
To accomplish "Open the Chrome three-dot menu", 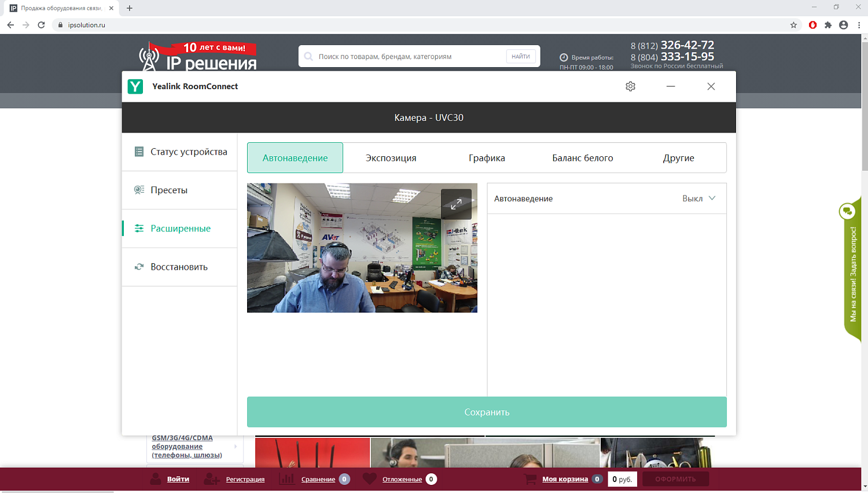I will click(859, 25).
